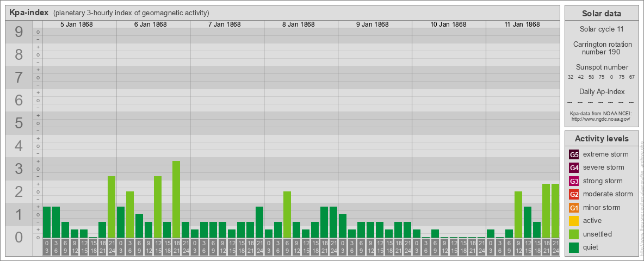Click the tallest bar at 6 Jan 18-21h
644x261 pixels.
(x=176, y=199)
